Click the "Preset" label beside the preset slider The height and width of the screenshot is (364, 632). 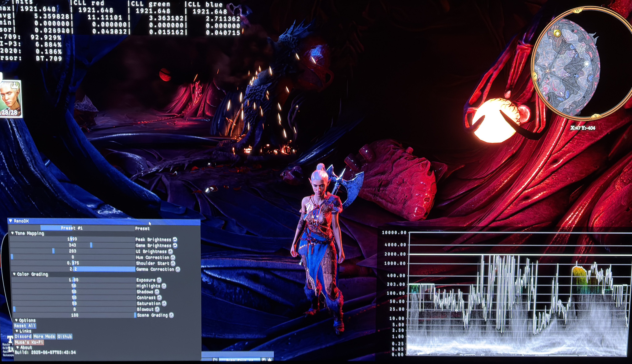pos(142,229)
